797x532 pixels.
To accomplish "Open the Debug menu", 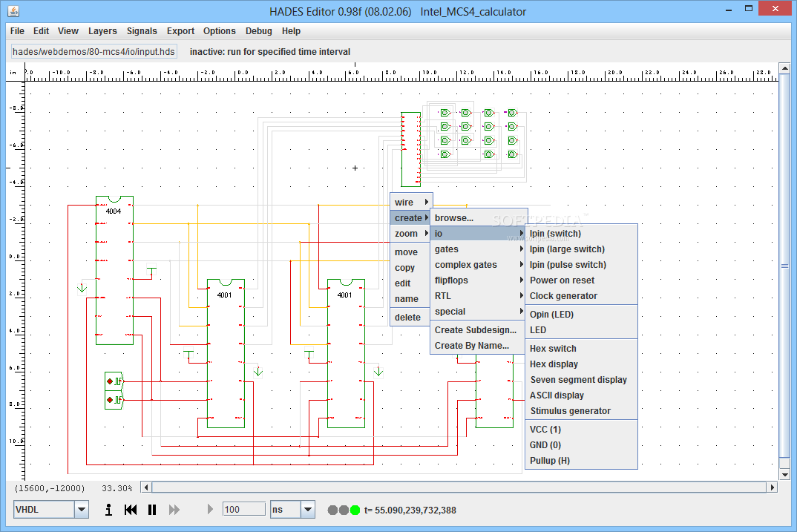I will (x=259, y=31).
